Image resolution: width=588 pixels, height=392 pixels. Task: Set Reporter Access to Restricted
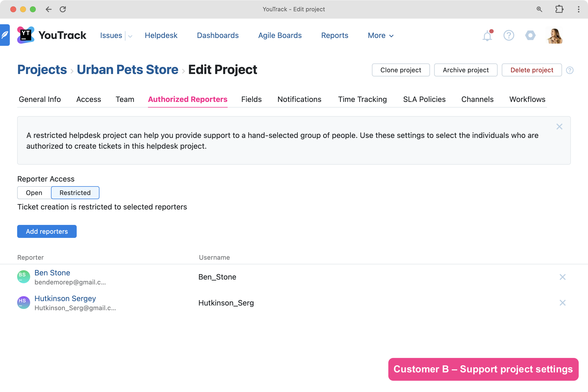[x=75, y=193]
